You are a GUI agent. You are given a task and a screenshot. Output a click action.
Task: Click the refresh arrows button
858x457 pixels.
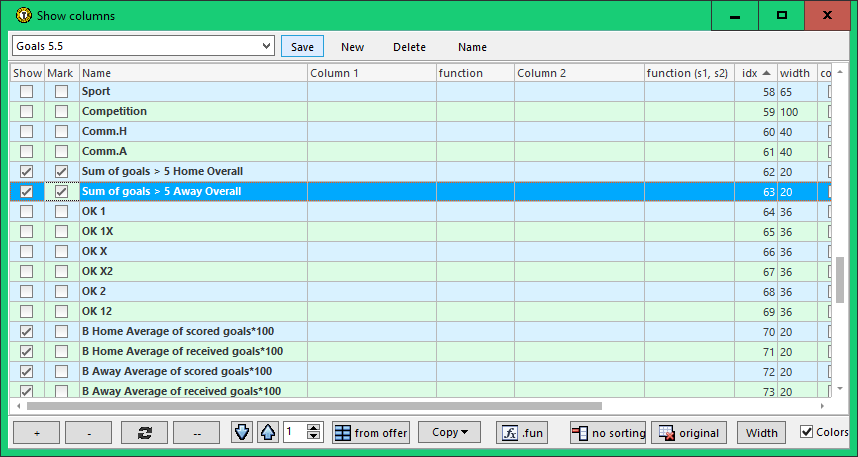(x=144, y=433)
